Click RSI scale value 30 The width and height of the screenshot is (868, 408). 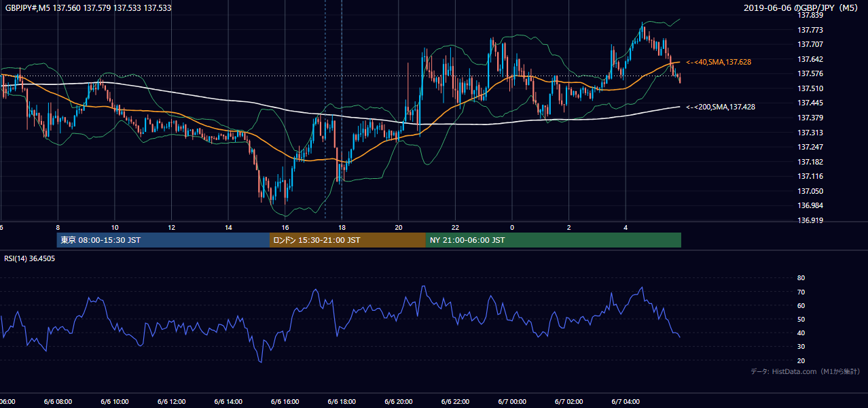coord(801,347)
